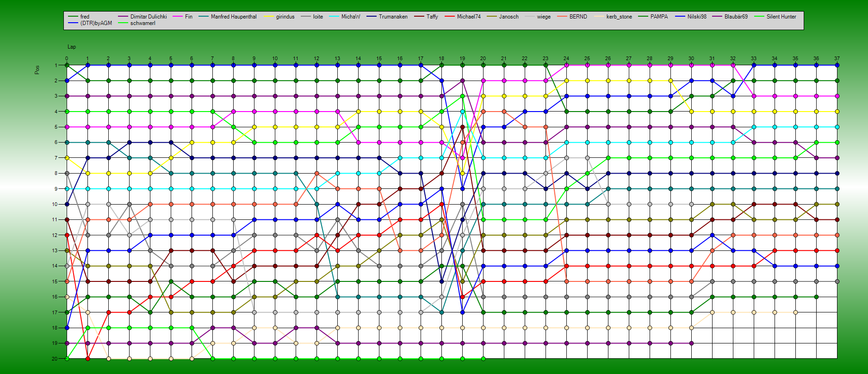Click lap number 24 on the axis
This screenshot has height=374, width=868.
[x=566, y=59]
